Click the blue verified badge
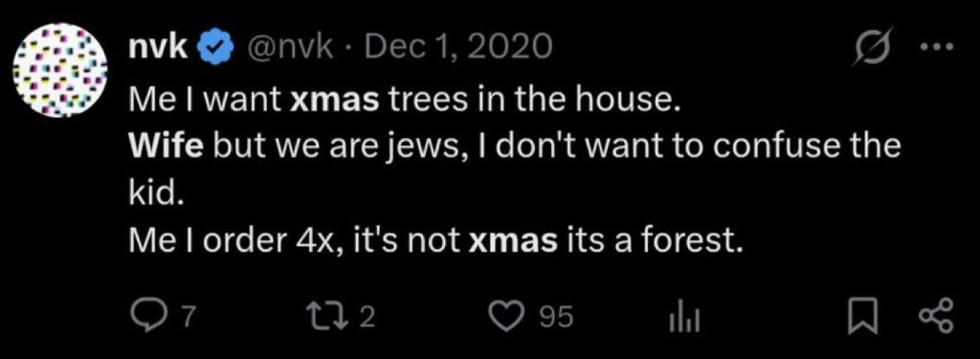This screenshot has height=359, width=980. (x=213, y=48)
